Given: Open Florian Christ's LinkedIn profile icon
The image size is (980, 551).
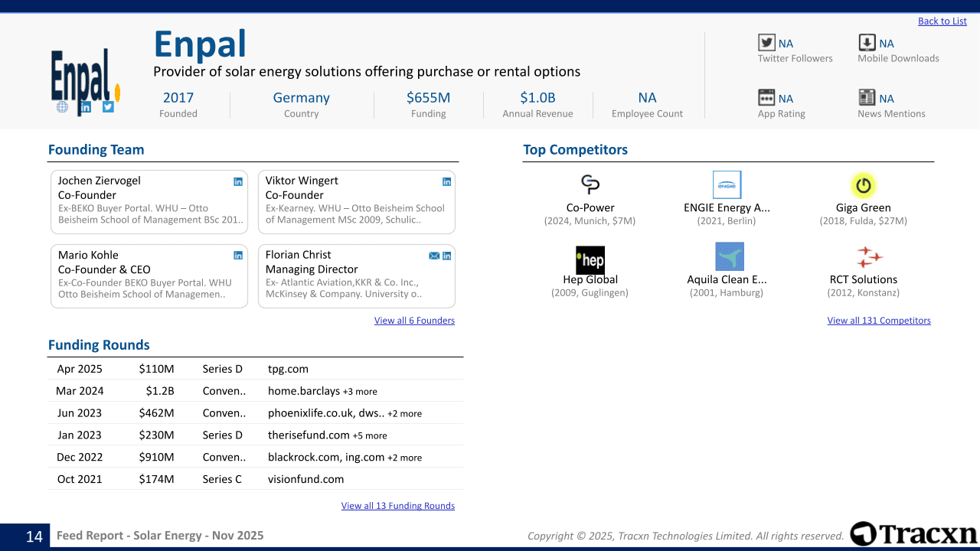Looking at the screenshot, I should [x=446, y=256].
